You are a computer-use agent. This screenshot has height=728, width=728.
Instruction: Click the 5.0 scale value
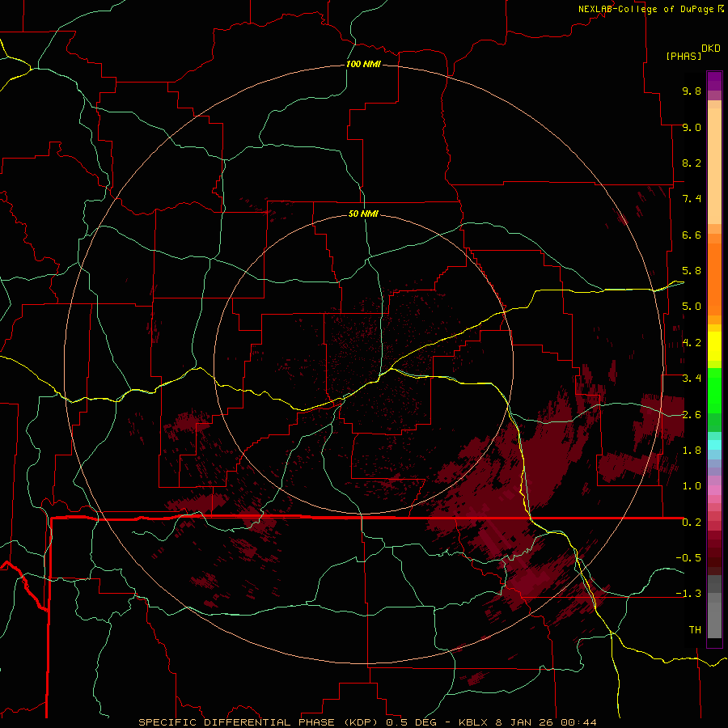[692, 307]
